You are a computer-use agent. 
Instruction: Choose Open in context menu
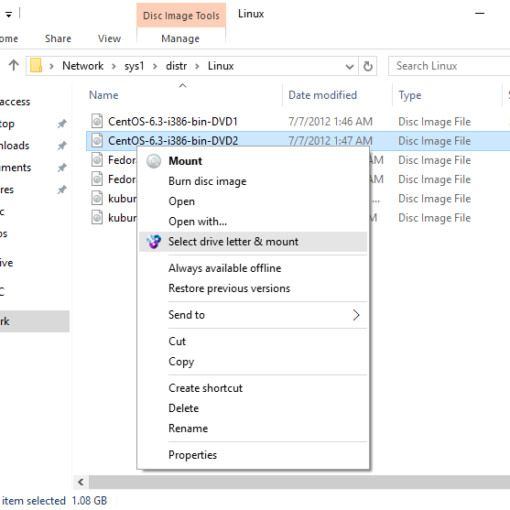[253, 201]
